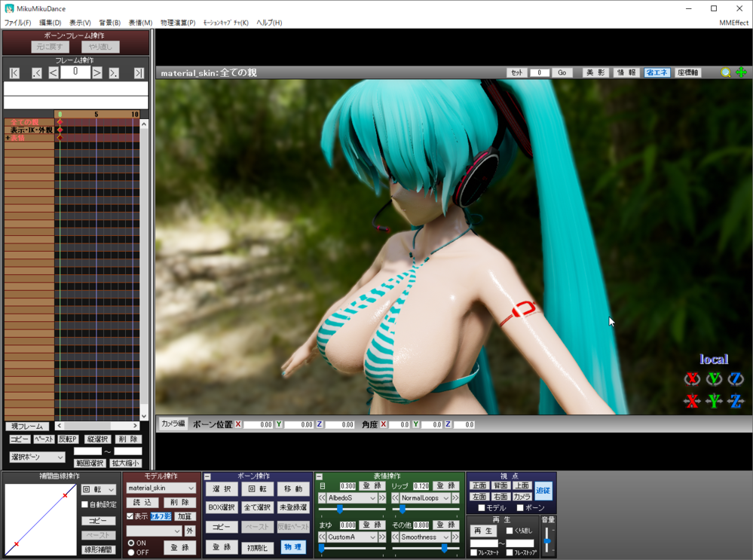The image size is (753, 560).
Task: Open the 回転 interpolation type dropdown
Action: pyautogui.click(x=99, y=489)
